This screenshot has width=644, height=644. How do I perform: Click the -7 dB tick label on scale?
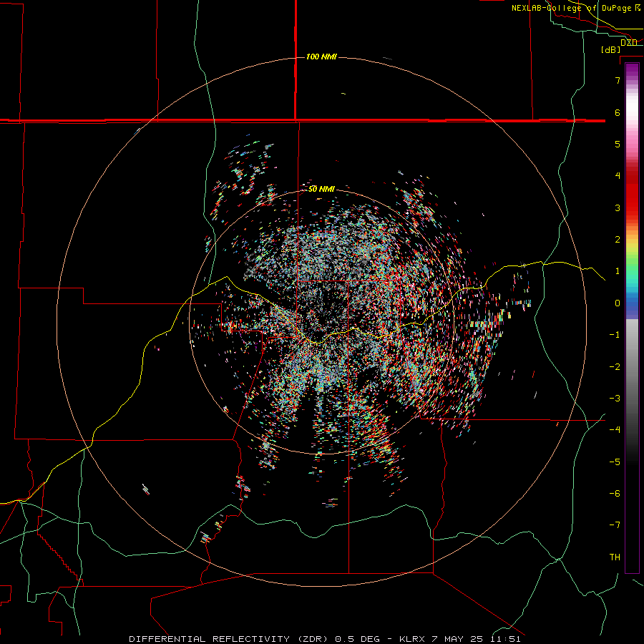point(615,525)
